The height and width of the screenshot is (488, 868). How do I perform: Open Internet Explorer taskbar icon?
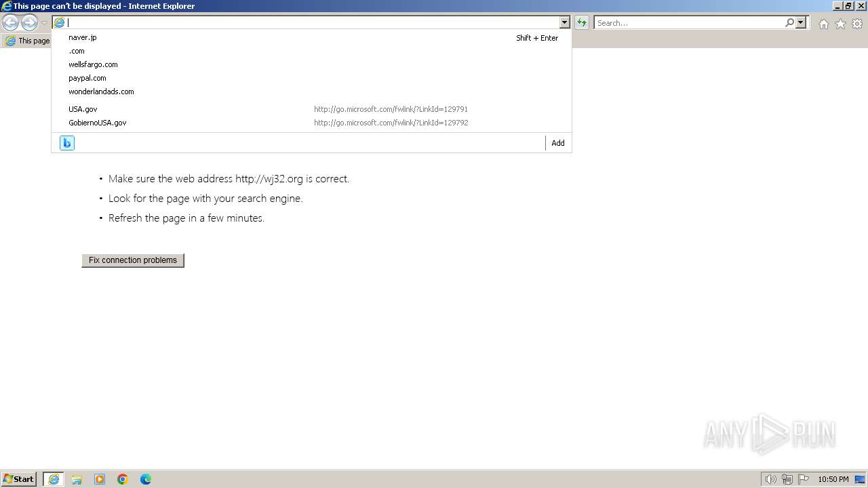(54, 479)
